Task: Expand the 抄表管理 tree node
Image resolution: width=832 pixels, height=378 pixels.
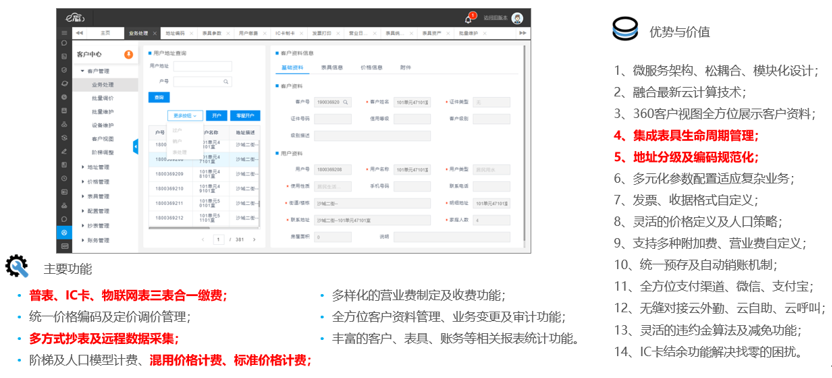Action: 83,226
